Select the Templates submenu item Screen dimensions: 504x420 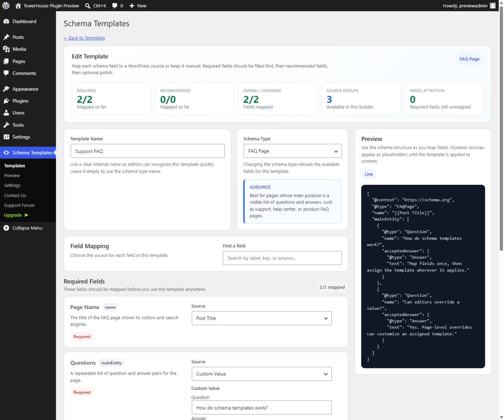(x=15, y=165)
